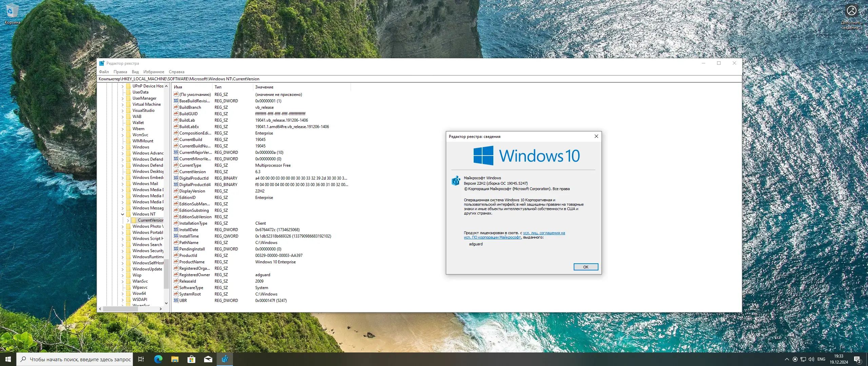This screenshot has width=868, height=366.
Task: Open the notification center icon
Action: pos(857,359)
